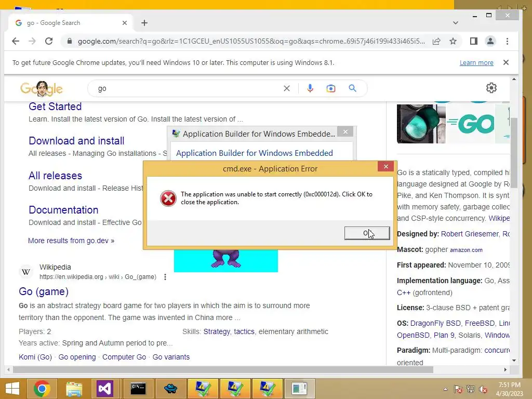Open File Explorer from the taskbar

[x=74, y=389]
